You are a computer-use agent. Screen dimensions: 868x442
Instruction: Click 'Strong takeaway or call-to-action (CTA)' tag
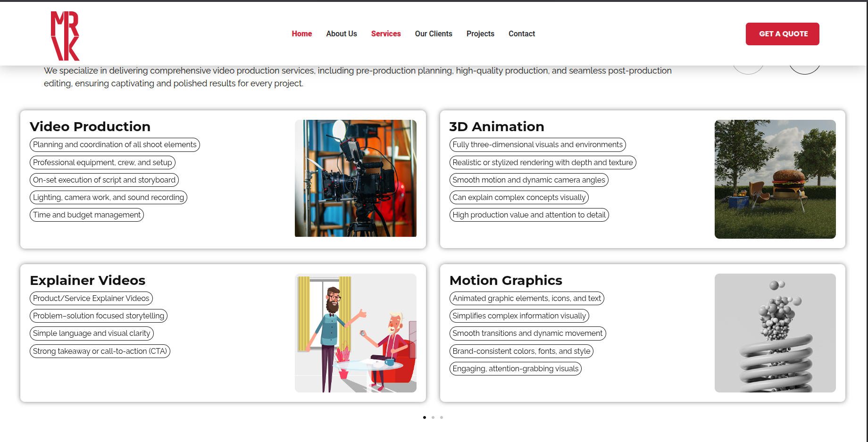click(x=100, y=351)
